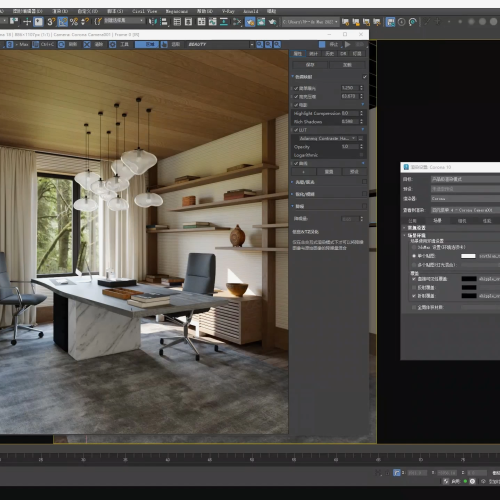Open Render Setup from main toolbar
The height and width of the screenshot is (500, 500).
(x=250, y=22)
